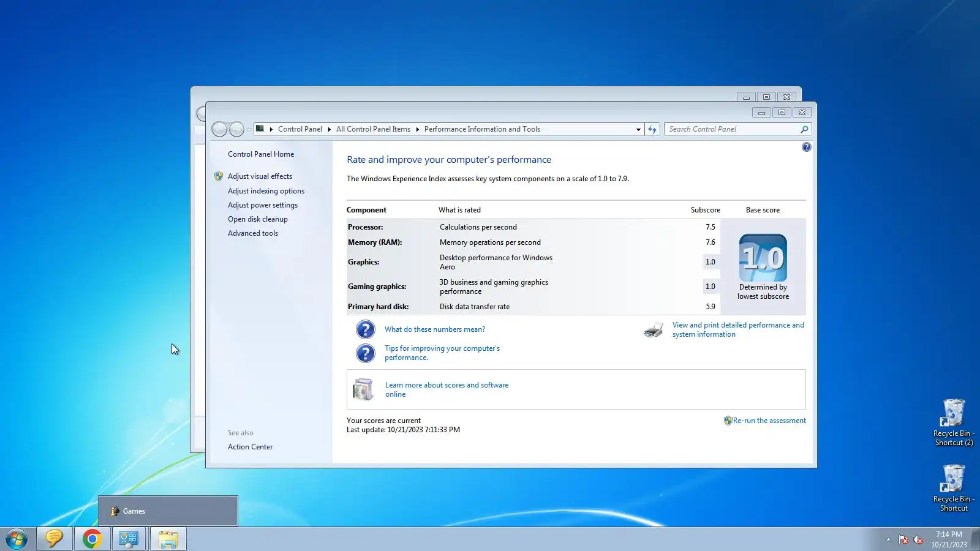Minimize the Performance Information window
Screen dimensions: 980x551
click(x=761, y=113)
